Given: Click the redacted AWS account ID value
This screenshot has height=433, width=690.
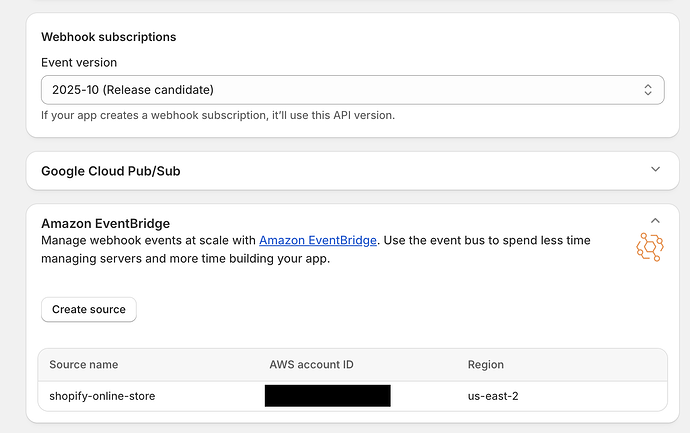Looking at the screenshot, I should click(327, 396).
